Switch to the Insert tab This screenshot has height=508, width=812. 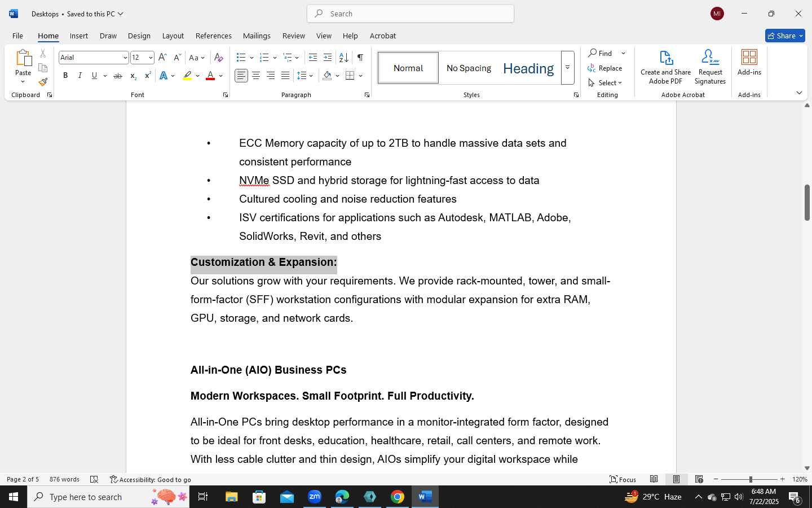(79, 36)
